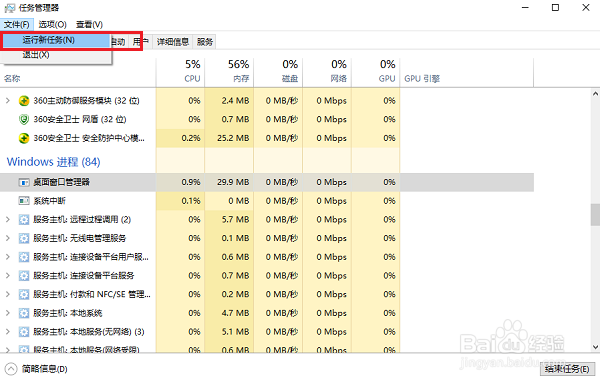
Task: Click gear icon of 连接设备平台用户服务
Action: click(x=24, y=257)
